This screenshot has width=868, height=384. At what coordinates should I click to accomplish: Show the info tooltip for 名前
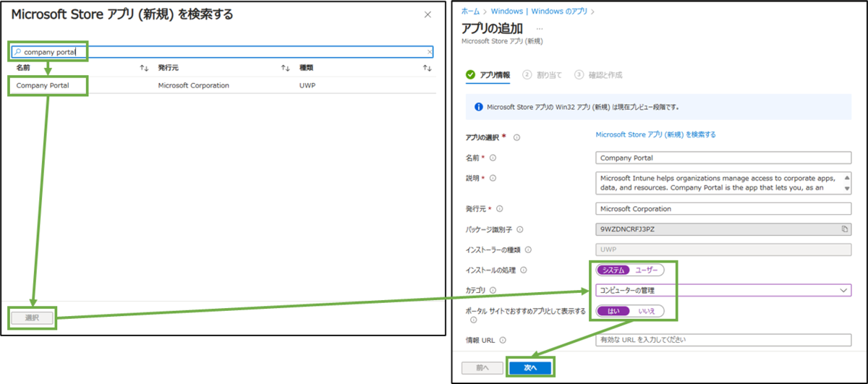click(493, 157)
